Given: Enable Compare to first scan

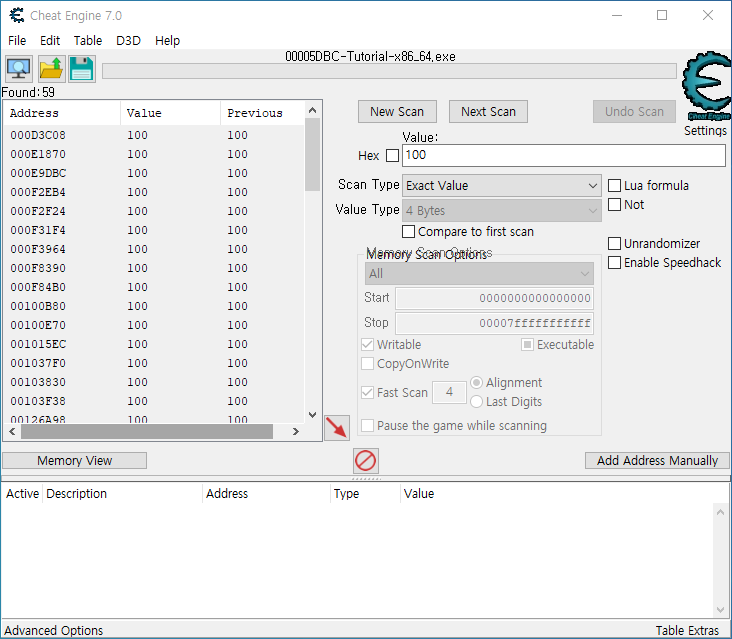Looking at the screenshot, I should 408,232.
